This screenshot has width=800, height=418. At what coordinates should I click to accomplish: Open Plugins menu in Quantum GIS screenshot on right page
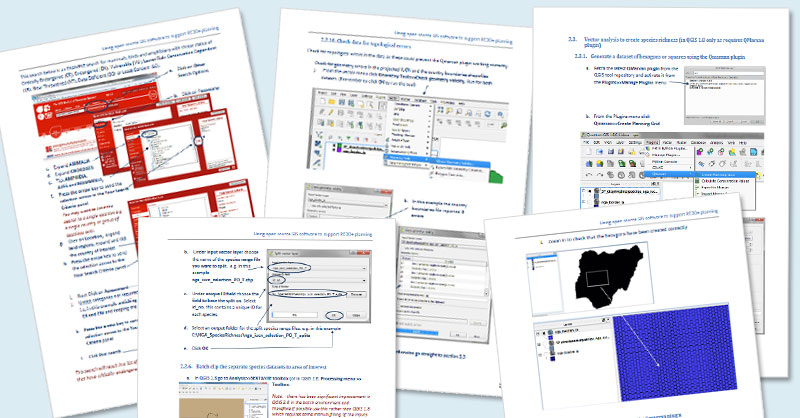pyautogui.click(x=652, y=142)
